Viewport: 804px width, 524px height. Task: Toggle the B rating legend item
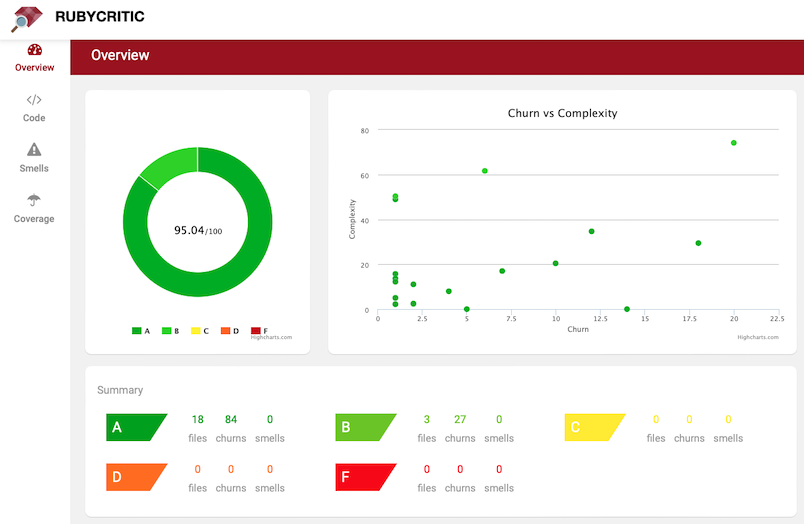pyautogui.click(x=170, y=330)
